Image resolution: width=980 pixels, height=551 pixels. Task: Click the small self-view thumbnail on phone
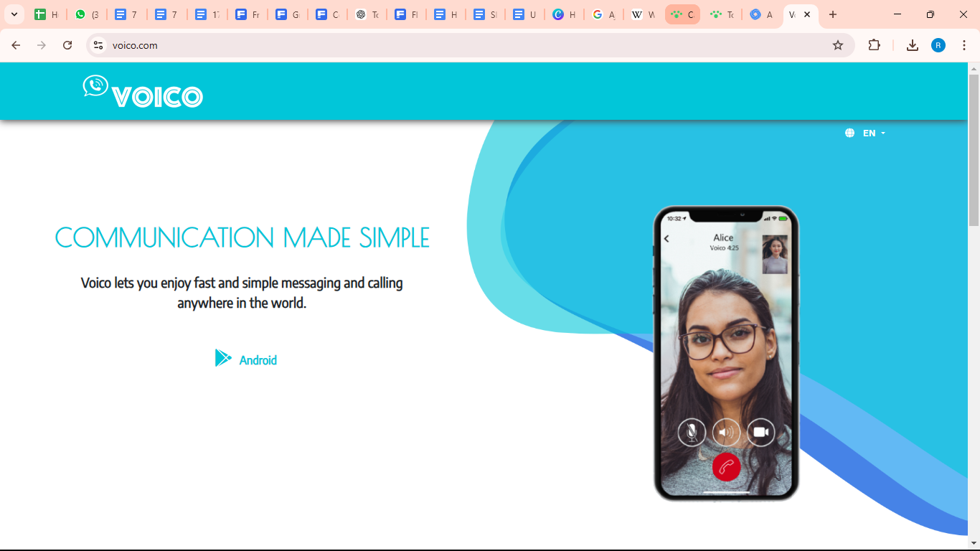click(775, 255)
